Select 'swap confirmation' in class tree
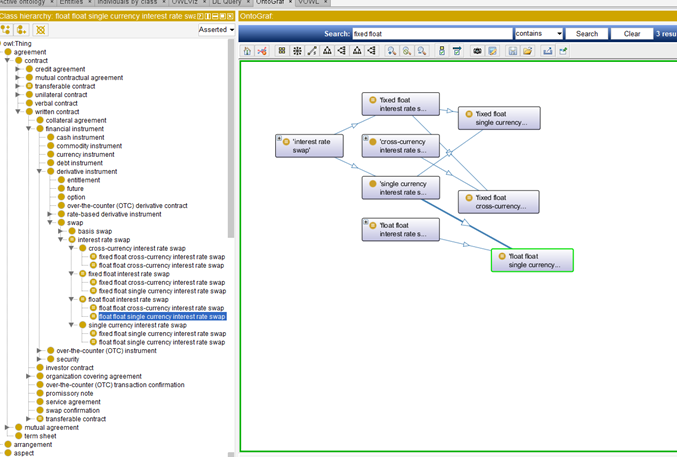This screenshot has height=457, width=677. 73,410
